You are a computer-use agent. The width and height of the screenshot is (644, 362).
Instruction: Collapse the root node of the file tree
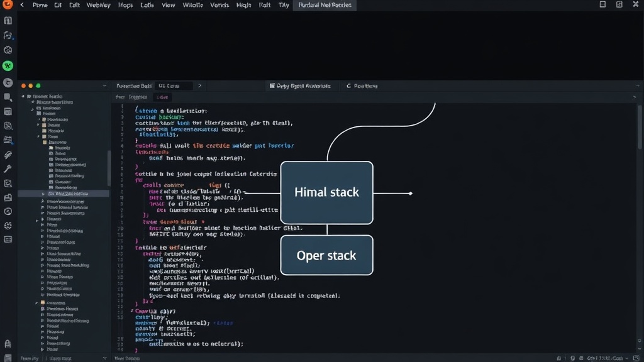pyautogui.click(x=23, y=96)
